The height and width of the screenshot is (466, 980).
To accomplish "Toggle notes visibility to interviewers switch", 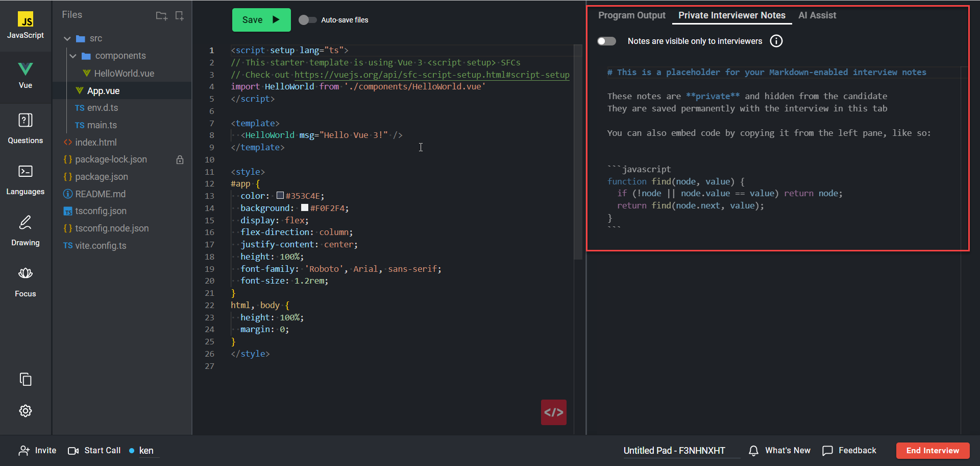I will (x=607, y=41).
